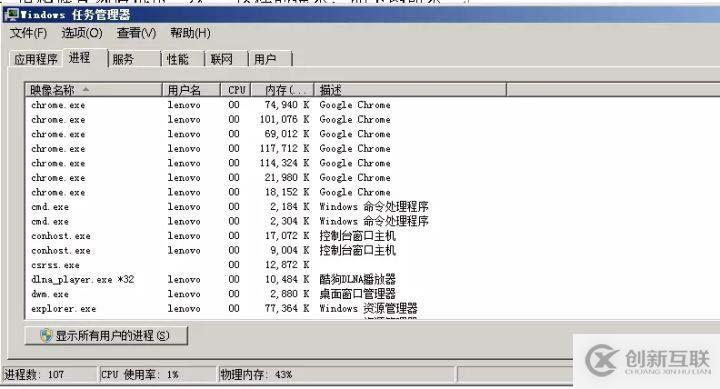Click Windows 资源管理器 description cell
The width and height of the screenshot is (720, 389).
pyautogui.click(x=368, y=309)
